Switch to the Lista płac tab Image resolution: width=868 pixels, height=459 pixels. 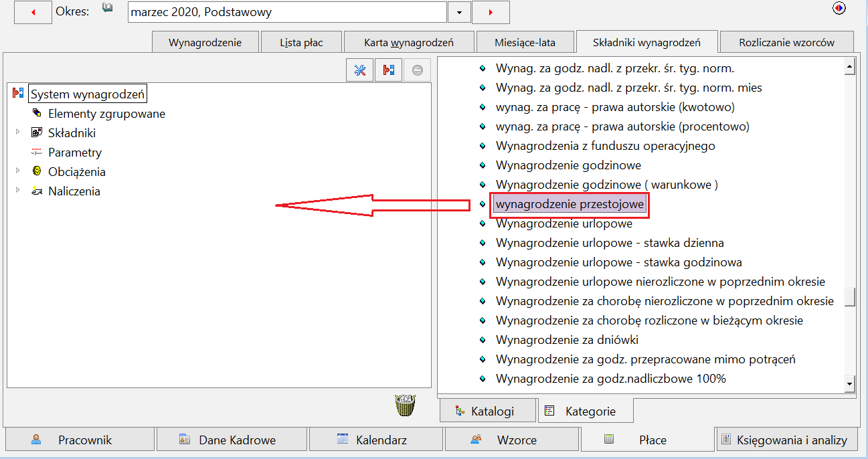(x=301, y=42)
